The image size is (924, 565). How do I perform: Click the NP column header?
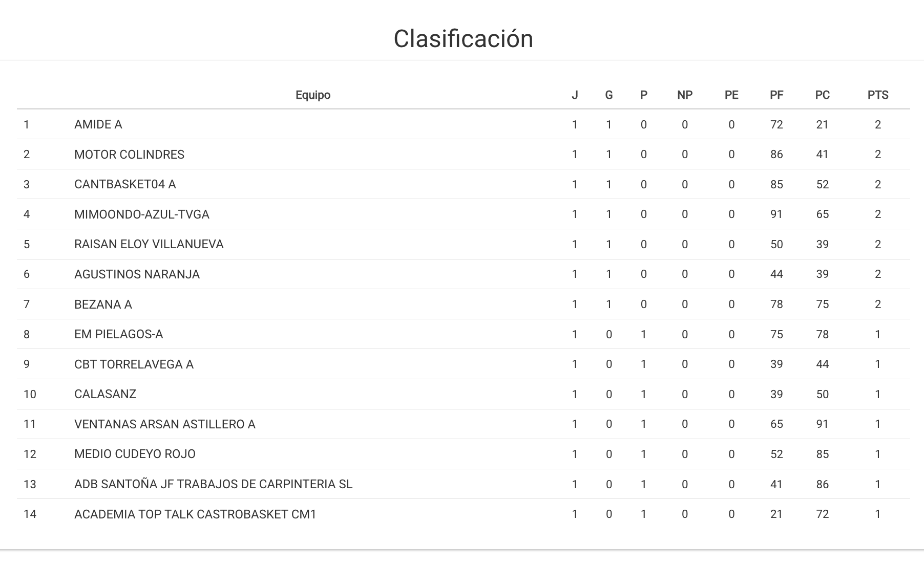pyautogui.click(x=684, y=95)
